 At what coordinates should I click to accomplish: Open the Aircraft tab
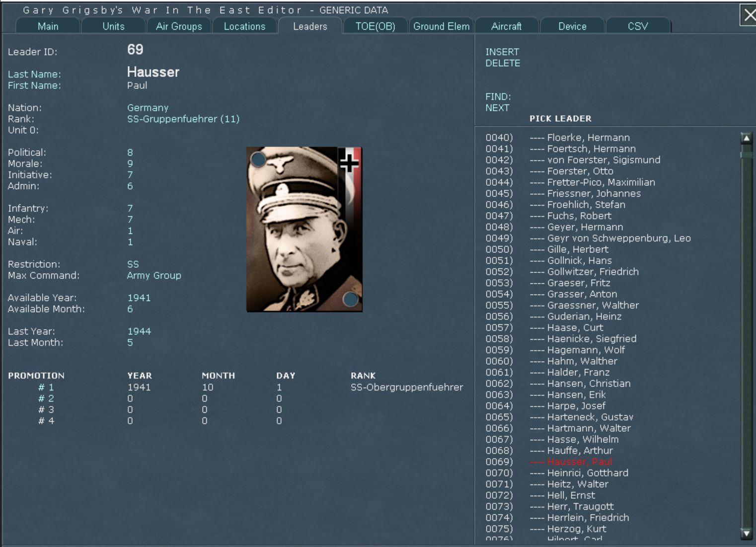[507, 26]
